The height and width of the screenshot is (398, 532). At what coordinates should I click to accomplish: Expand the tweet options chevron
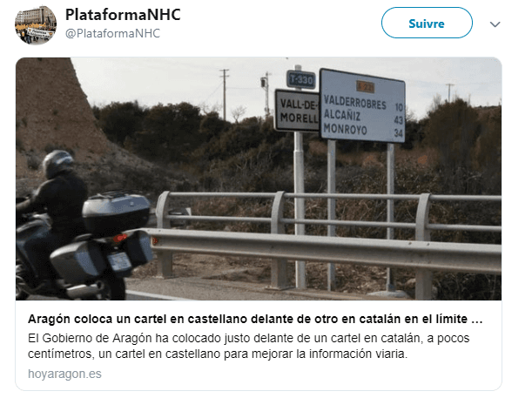[495, 24]
